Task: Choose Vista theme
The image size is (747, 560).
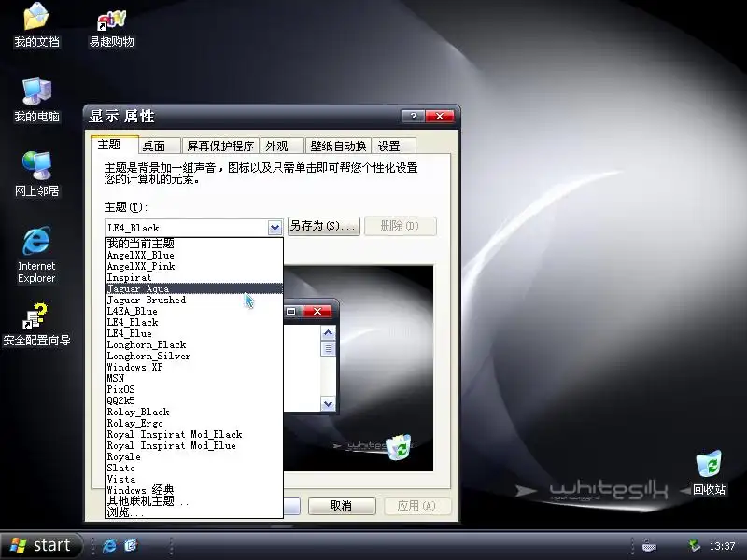Action: point(193,479)
